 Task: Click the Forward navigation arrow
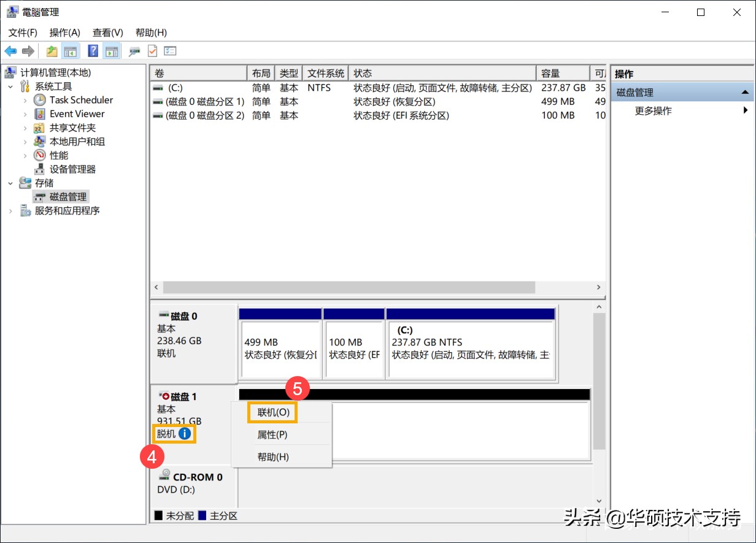pyautogui.click(x=28, y=51)
